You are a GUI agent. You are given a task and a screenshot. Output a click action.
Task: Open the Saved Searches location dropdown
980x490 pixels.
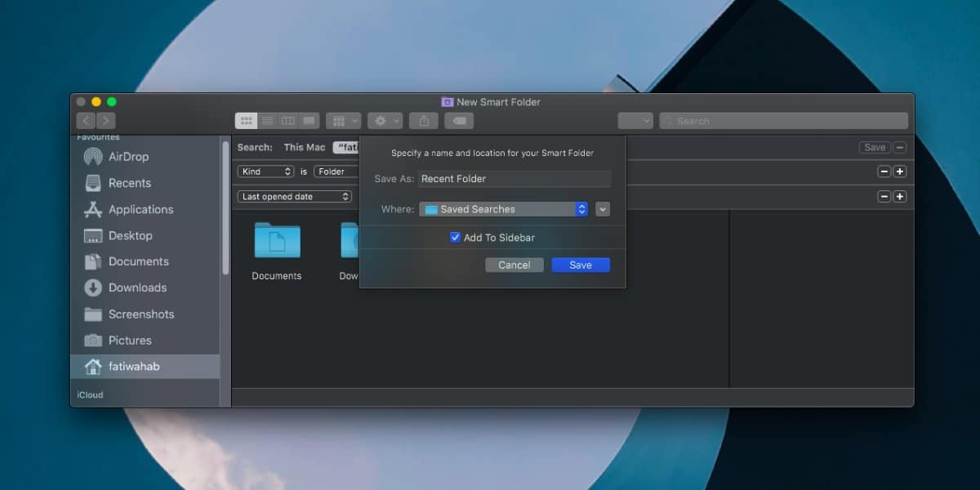[x=504, y=209]
